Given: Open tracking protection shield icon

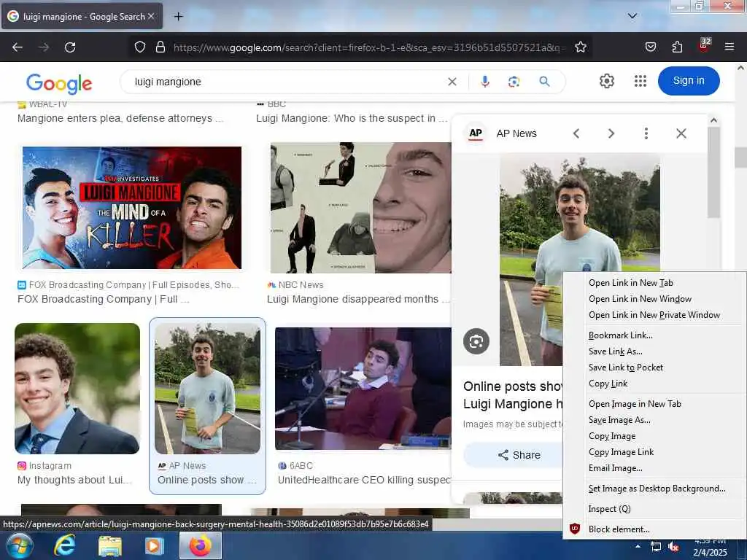Looking at the screenshot, I should click(139, 47).
